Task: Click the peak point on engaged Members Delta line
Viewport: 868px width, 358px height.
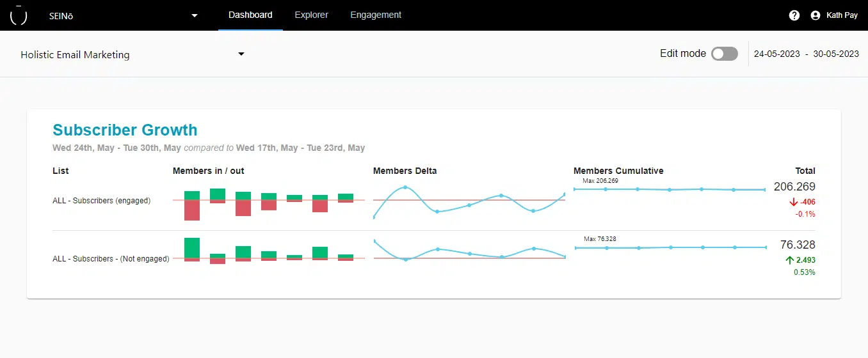Action: pyautogui.click(x=405, y=187)
